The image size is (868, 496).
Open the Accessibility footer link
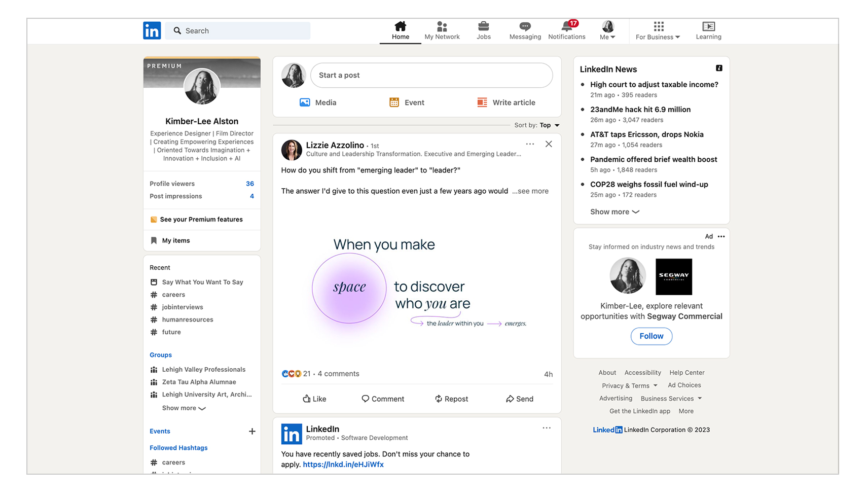[642, 373]
